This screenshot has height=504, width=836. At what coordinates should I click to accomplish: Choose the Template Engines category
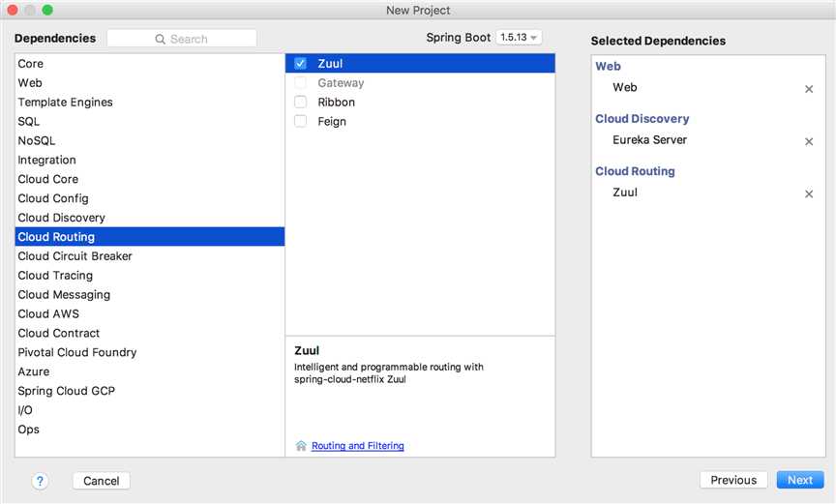[65, 103]
